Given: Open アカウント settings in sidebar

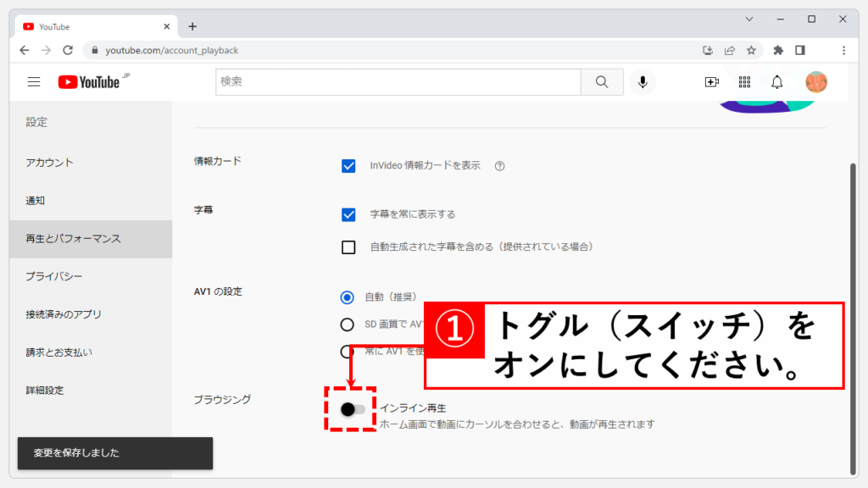Looking at the screenshot, I should [x=50, y=163].
